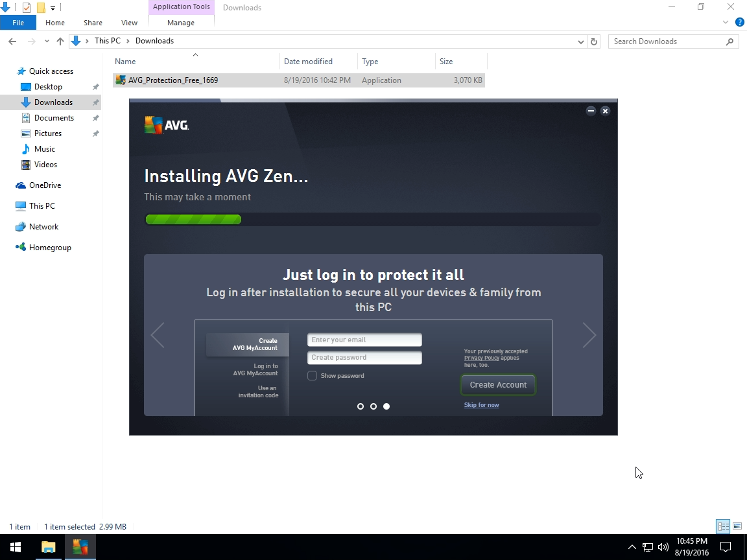Click the search magnifier icon
The height and width of the screenshot is (560, 747).
pyautogui.click(x=729, y=41)
